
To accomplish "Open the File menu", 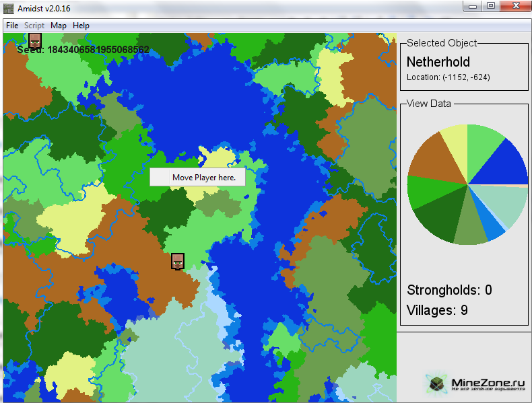I will [x=12, y=26].
